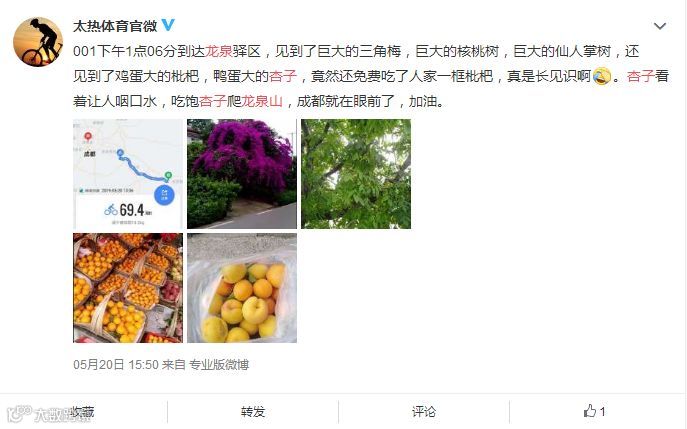The image size is (687, 429).
Task: Open 太热体育官微 account name link
Action: coord(115,26)
